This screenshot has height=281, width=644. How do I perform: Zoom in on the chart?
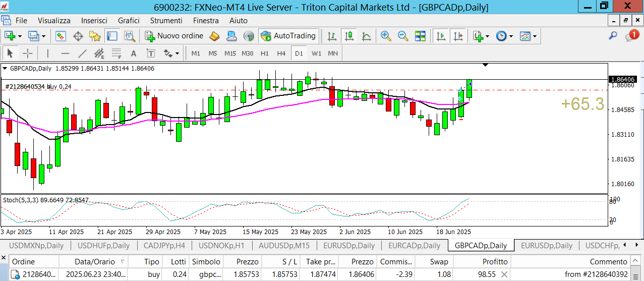pos(386,36)
